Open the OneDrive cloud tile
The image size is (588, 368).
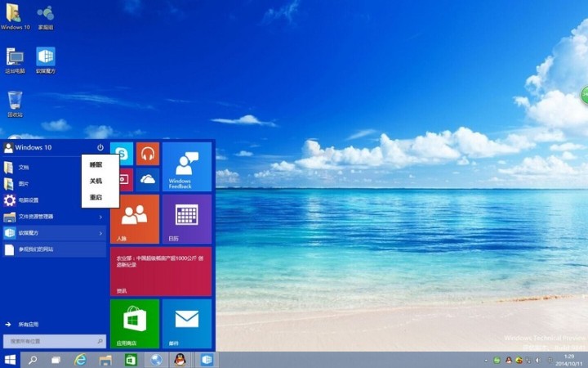[148, 179]
